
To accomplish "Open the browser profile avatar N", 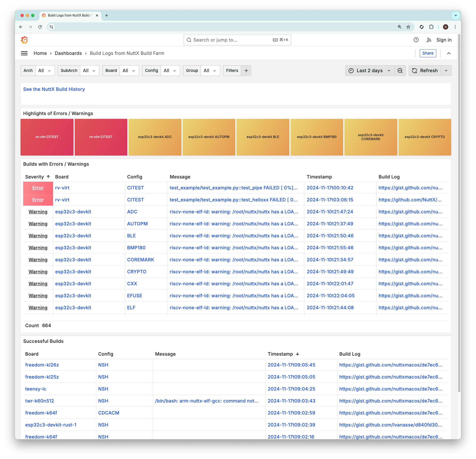I will (446, 27).
